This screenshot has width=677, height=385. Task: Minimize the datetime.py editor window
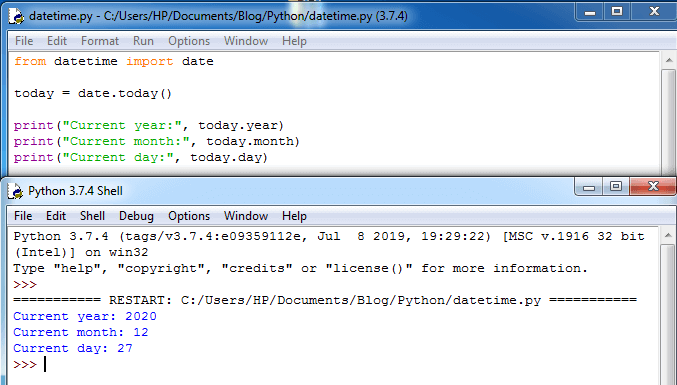(590, 12)
